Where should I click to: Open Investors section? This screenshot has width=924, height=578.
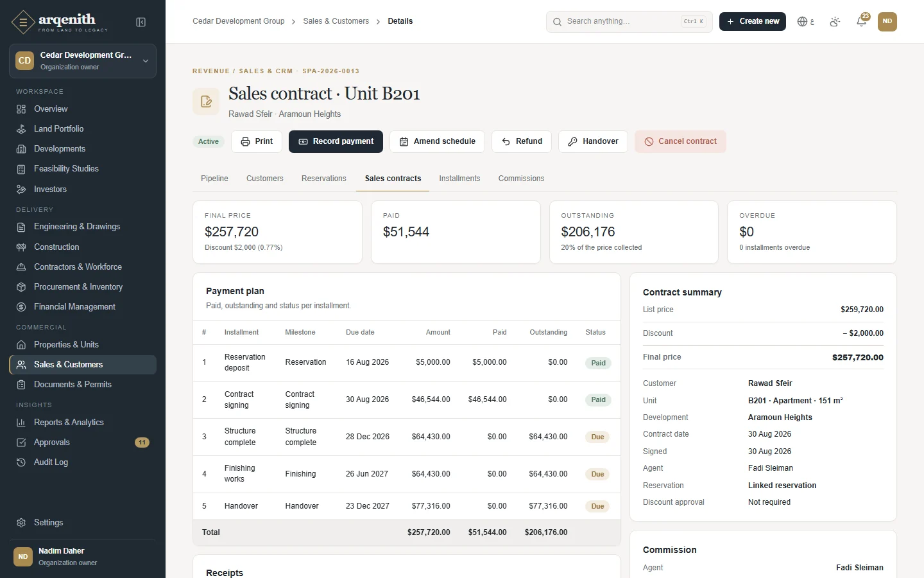83,189
